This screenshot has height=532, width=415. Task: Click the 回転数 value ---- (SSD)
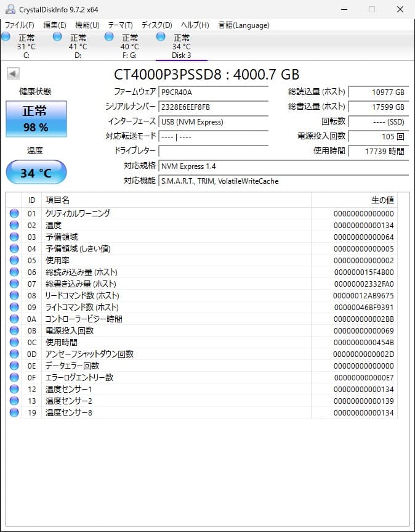click(x=379, y=122)
